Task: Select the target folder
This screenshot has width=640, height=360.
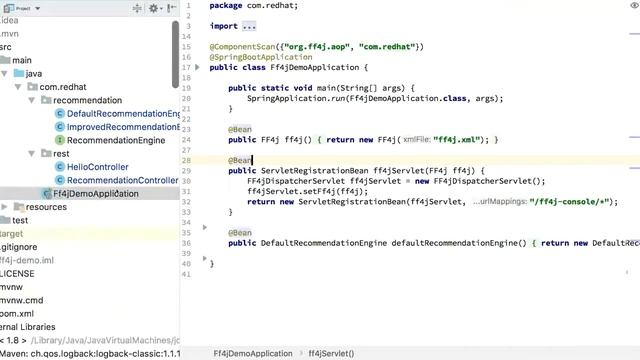Action: point(11,234)
